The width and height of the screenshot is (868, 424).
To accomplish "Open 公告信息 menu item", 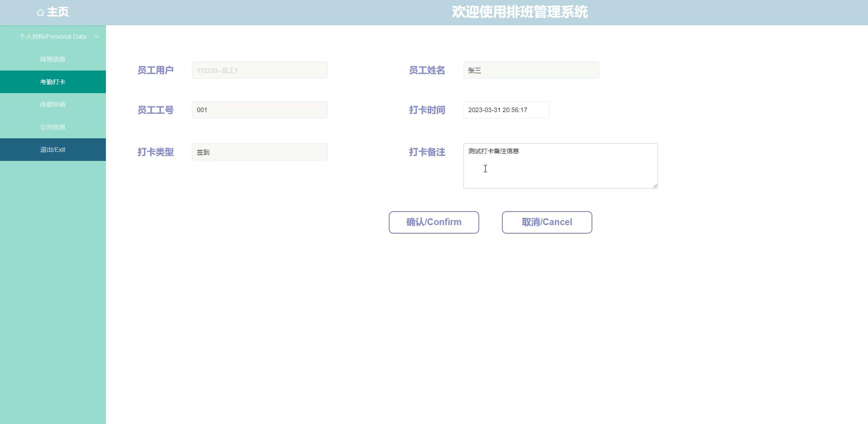I will [x=53, y=127].
